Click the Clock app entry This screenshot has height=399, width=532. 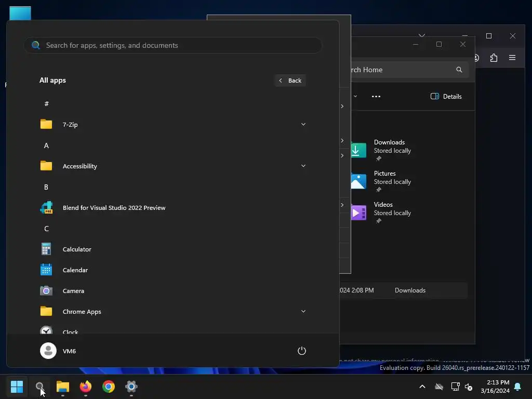click(x=173, y=330)
